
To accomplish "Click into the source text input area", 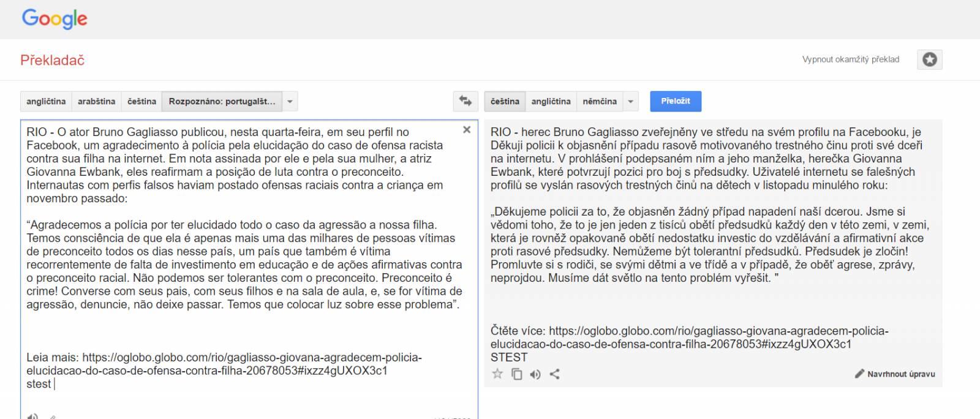I will [x=249, y=270].
